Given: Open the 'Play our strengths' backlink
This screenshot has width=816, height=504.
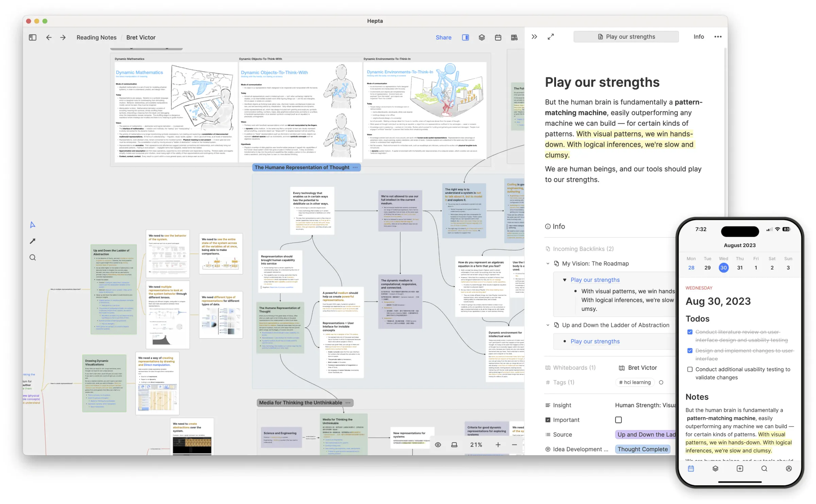Looking at the screenshot, I should [x=595, y=341].
